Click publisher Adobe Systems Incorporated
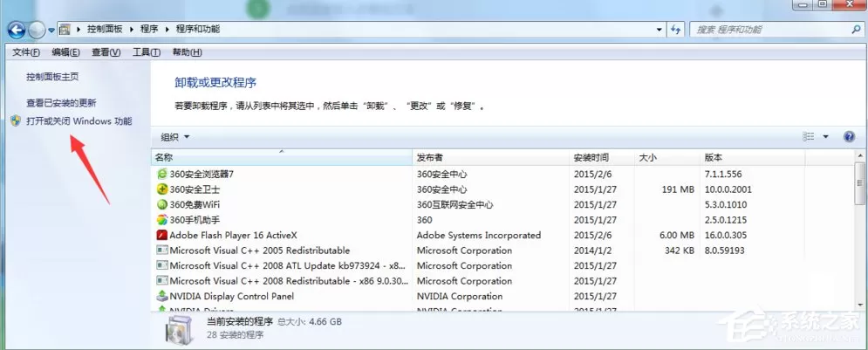This screenshot has width=868, height=350. (479, 236)
